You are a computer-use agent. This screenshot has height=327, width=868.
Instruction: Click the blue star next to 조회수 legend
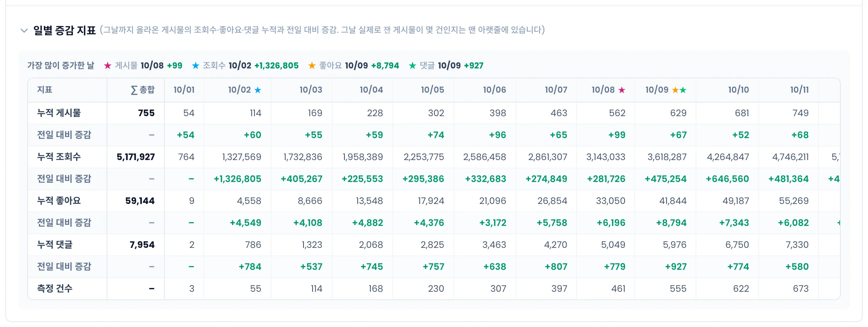point(195,65)
